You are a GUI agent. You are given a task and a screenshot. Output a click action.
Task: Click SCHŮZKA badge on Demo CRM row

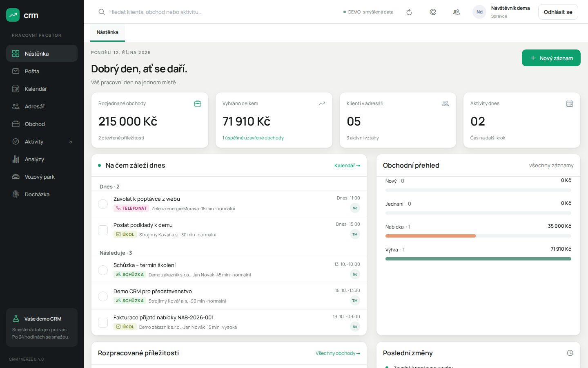pos(130,301)
